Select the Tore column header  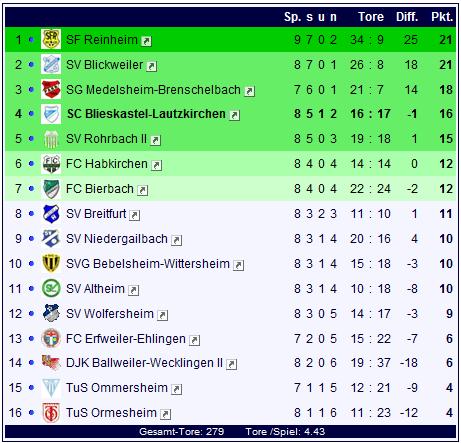click(x=371, y=17)
